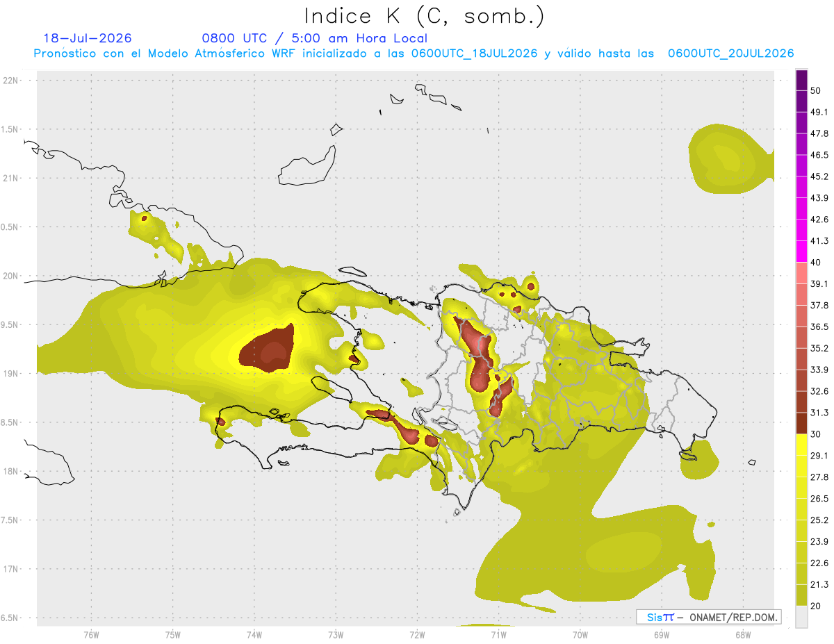This screenshot has width=834, height=644.
Task: Click the '25.2' value on the color scale
Action: tap(819, 520)
